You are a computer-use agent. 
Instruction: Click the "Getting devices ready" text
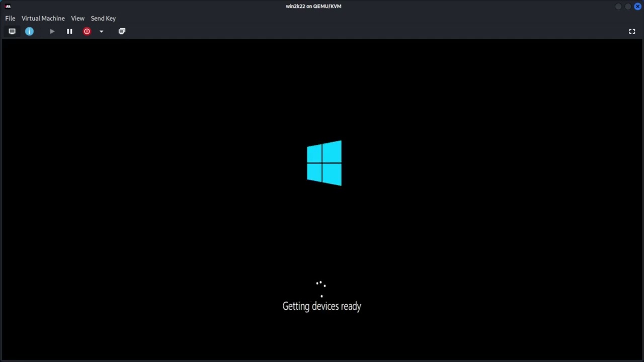point(322,306)
